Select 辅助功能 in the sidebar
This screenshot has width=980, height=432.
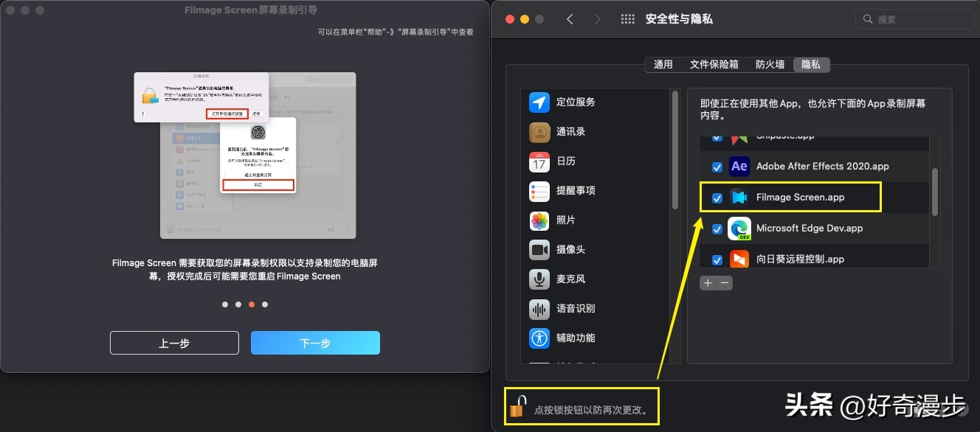[x=576, y=338]
